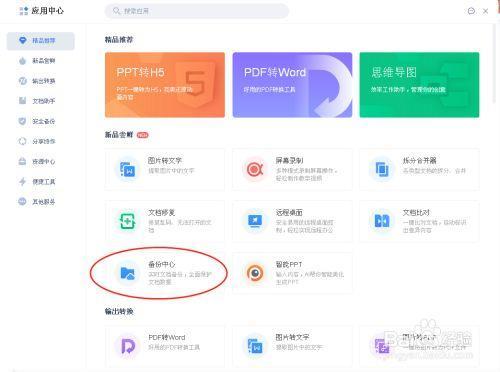Open the 拆分合并器 tool
The image size is (500, 372).
pos(419,169)
